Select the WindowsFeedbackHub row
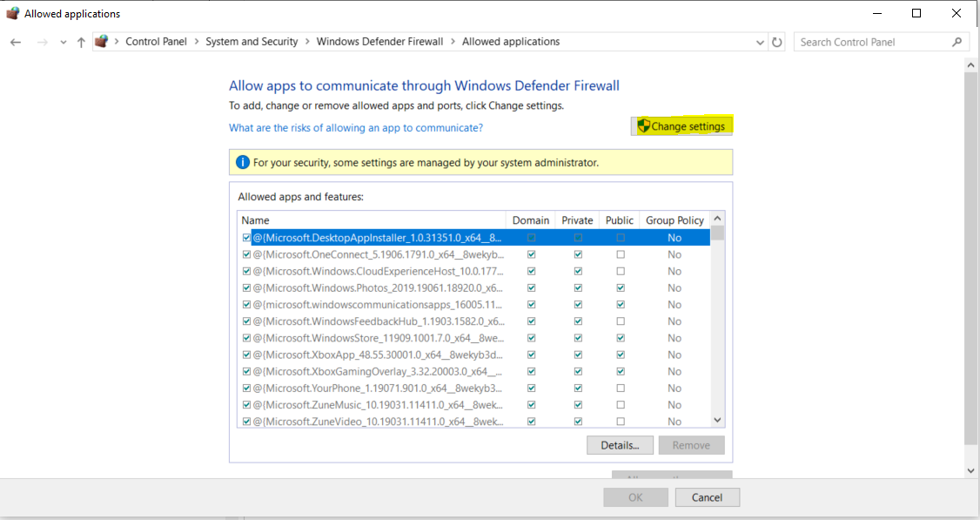The width and height of the screenshot is (980, 520). pyautogui.click(x=475, y=321)
